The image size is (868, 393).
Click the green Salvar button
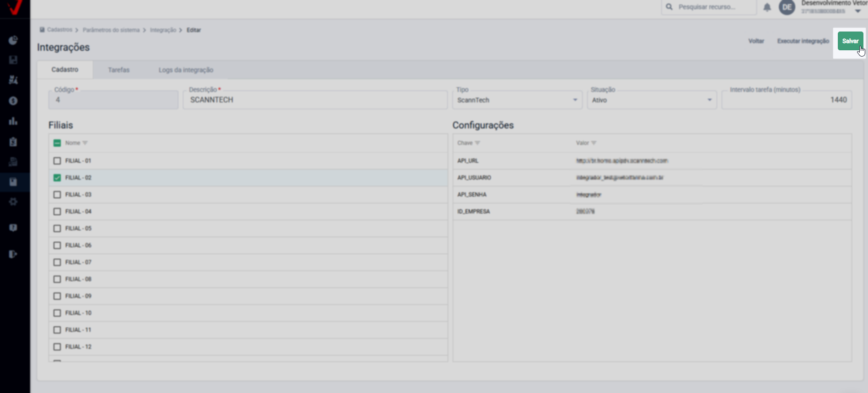[x=850, y=41]
